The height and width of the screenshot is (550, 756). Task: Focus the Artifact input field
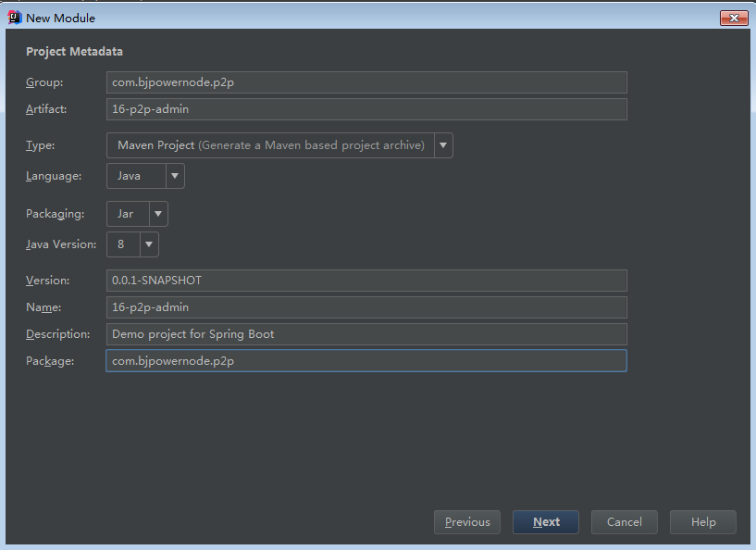366,109
